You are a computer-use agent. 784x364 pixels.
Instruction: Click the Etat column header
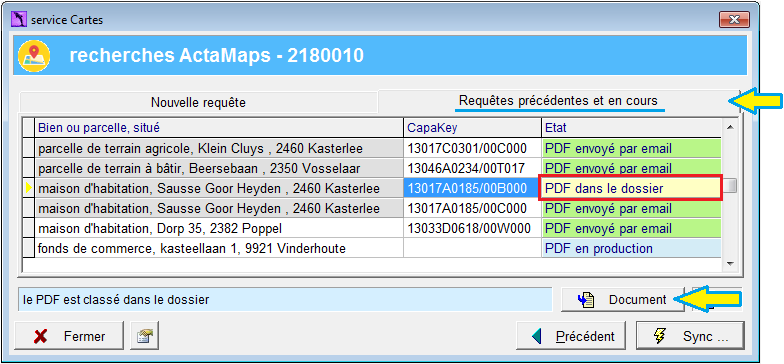631,128
